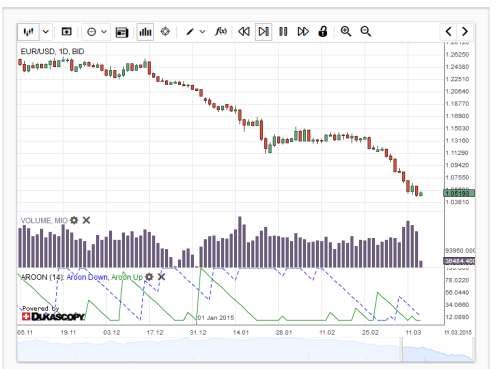Open the VOLUME indicator settings gear
Screen dimensions: 500x369
[x=74, y=220]
